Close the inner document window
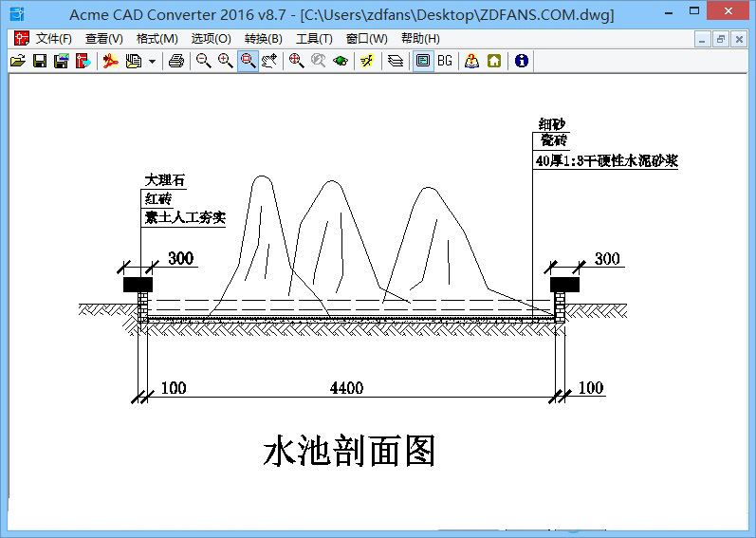756x538 pixels. tap(739, 39)
